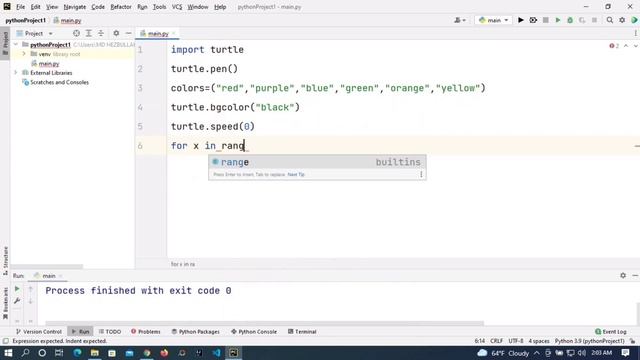Click the Collapse All icon in Project panel
This screenshot has width=640, height=360.
101,33
